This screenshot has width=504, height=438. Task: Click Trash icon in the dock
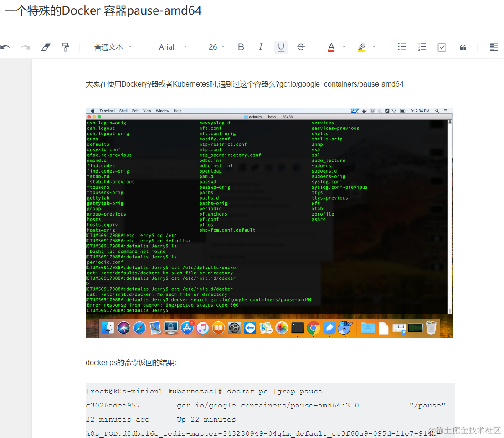pyautogui.click(x=431, y=328)
